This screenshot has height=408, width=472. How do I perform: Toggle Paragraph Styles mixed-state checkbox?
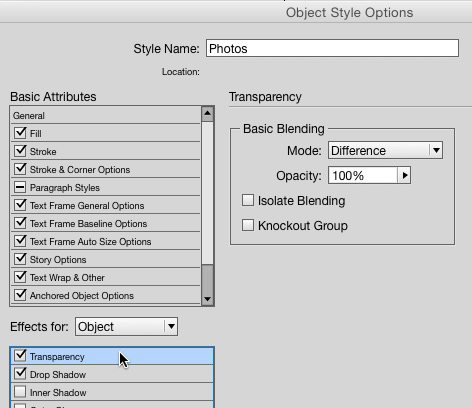pyautogui.click(x=20, y=187)
